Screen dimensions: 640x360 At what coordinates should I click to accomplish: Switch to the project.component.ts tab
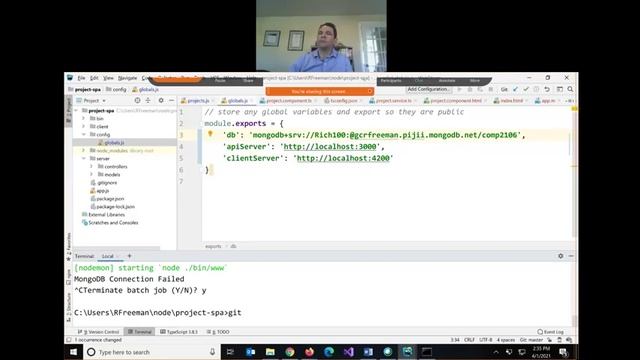[x=289, y=100]
